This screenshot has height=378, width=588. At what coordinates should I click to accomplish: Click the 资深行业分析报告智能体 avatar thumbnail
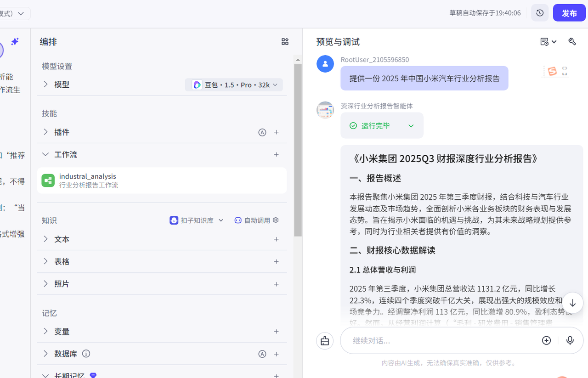325,110
